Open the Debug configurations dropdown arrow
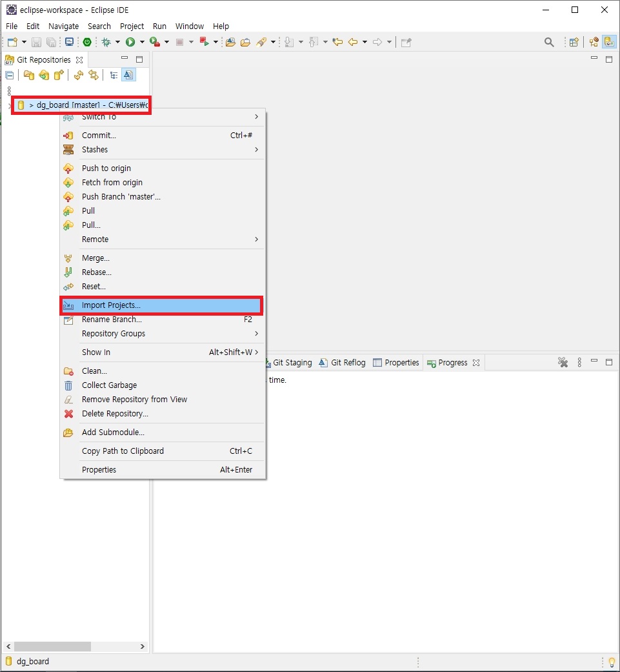The height and width of the screenshot is (672, 620). [117, 42]
